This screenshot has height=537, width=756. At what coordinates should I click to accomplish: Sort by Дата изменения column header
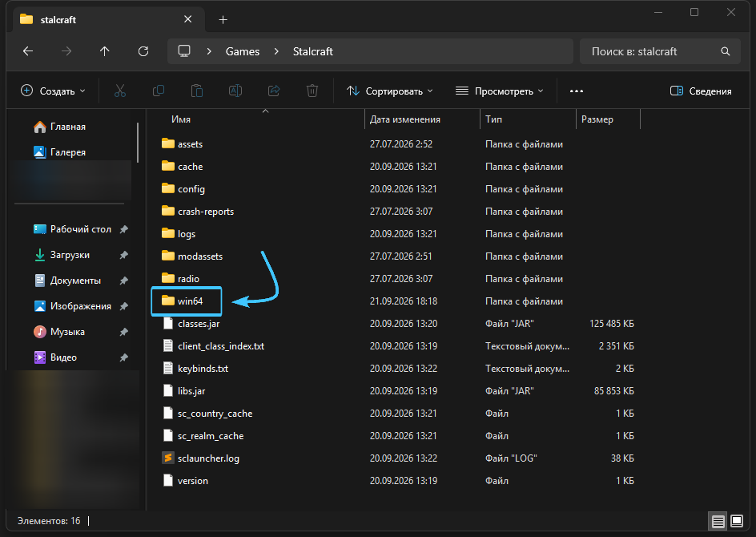click(x=405, y=119)
